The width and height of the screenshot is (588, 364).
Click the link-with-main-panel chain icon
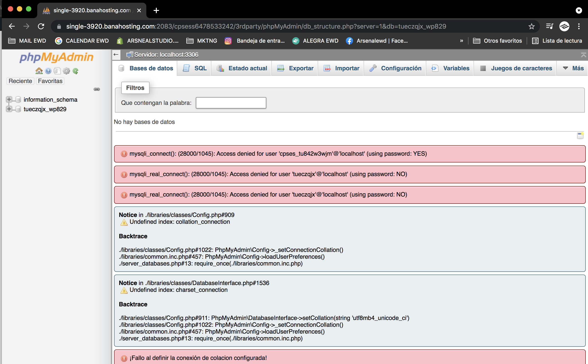click(x=97, y=89)
